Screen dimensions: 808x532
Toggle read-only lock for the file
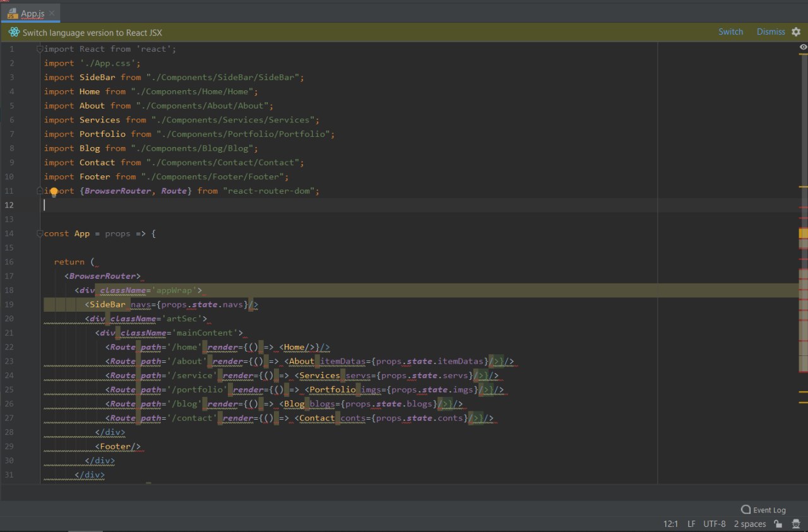(x=778, y=524)
